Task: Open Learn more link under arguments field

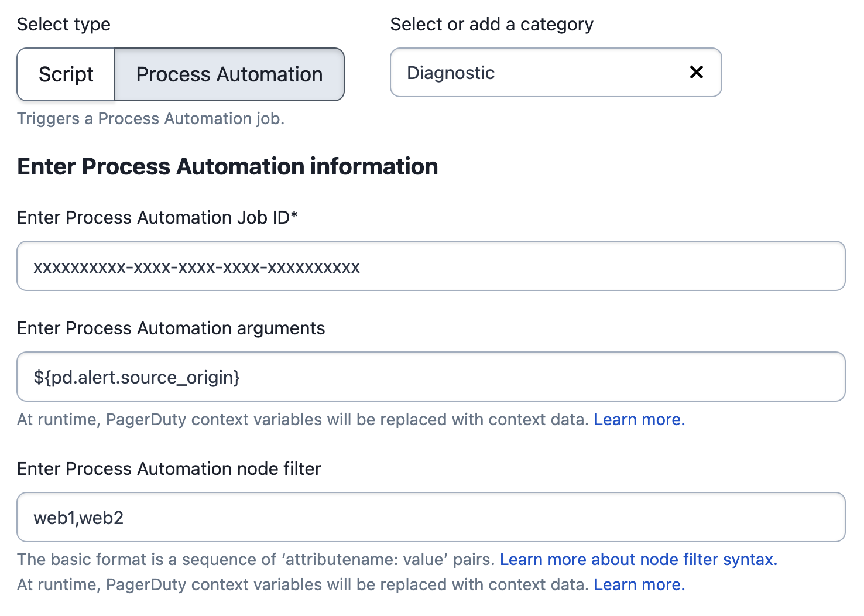Action: pyautogui.click(x=639, y=420)
